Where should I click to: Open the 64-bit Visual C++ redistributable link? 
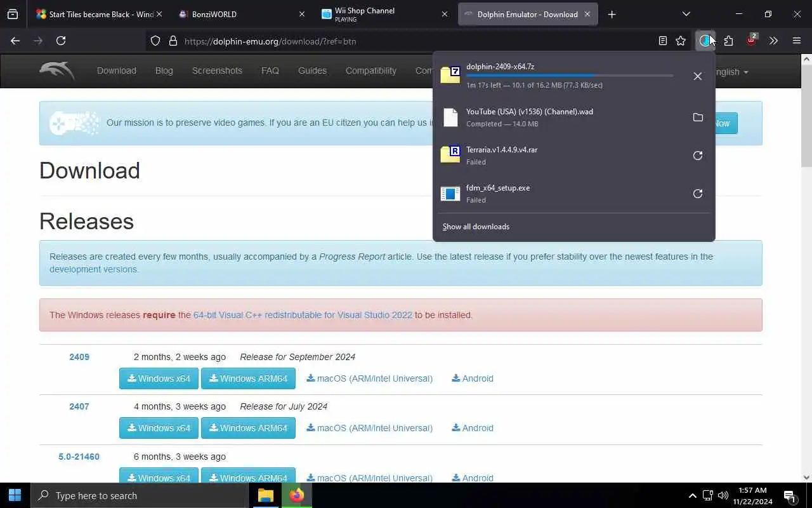pos(303,315)
